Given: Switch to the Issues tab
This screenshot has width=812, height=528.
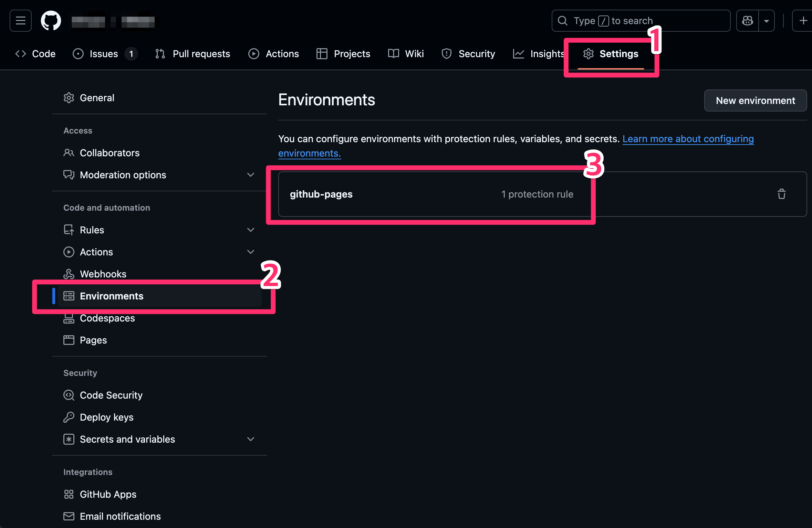Looking at the screenshot, I should [103, 54].
